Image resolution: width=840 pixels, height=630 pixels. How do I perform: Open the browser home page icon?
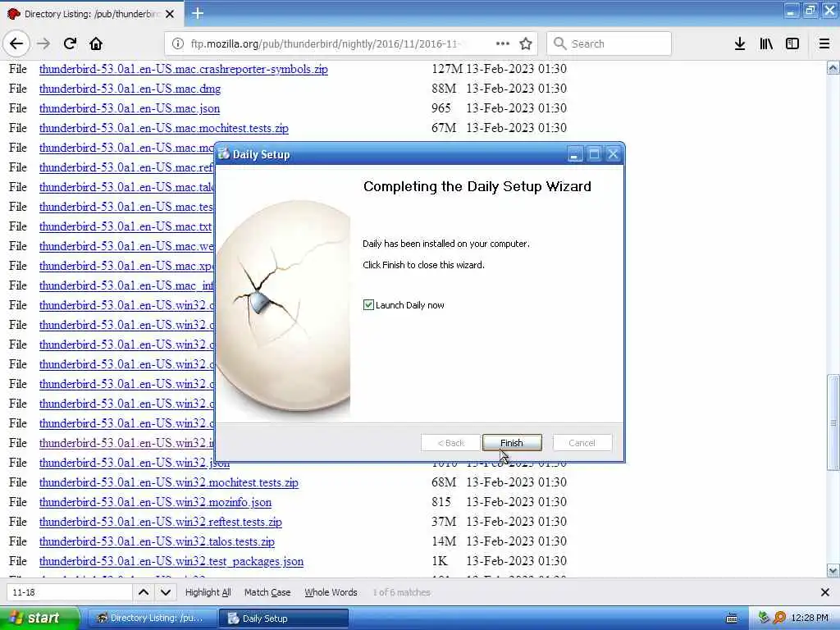tap(96, 43)
